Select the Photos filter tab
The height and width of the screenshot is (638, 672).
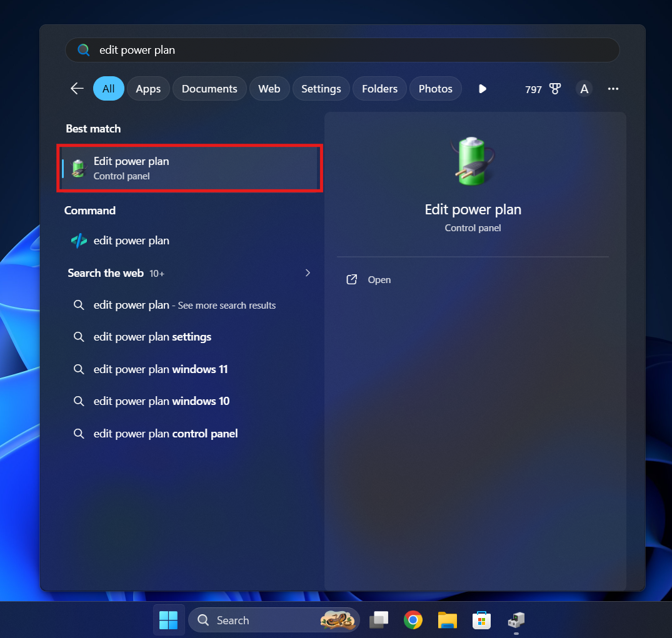(x=435, y=89)
